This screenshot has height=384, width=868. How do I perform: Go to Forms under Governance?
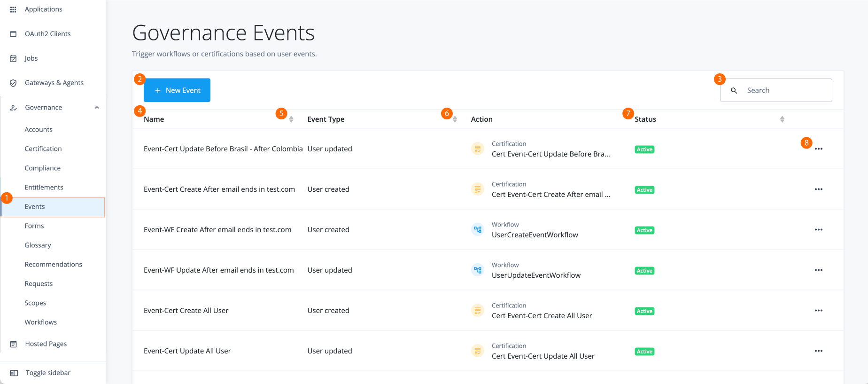tap(34, 226)
